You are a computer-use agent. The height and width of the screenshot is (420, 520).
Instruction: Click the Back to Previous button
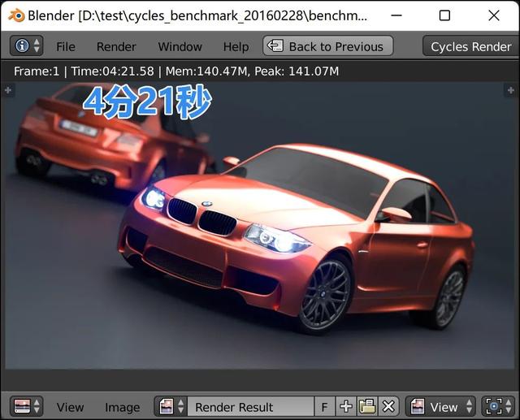pos(328,46)
